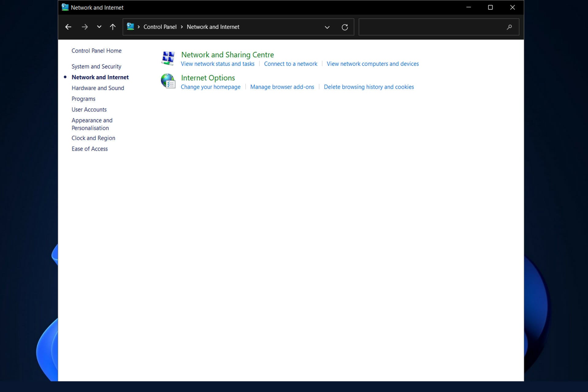Open Manage browser add-ons
The width and height of the screenshot is (588, 392).
click(282, 87)
